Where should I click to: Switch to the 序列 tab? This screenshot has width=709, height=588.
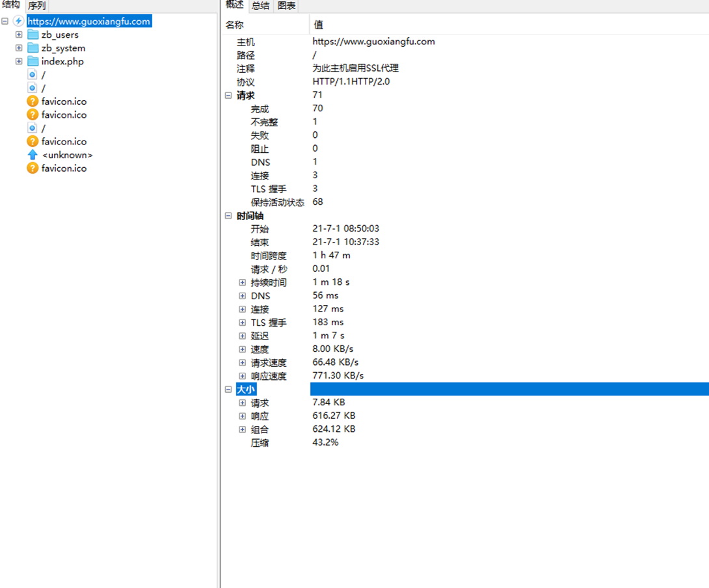point(36,5)
